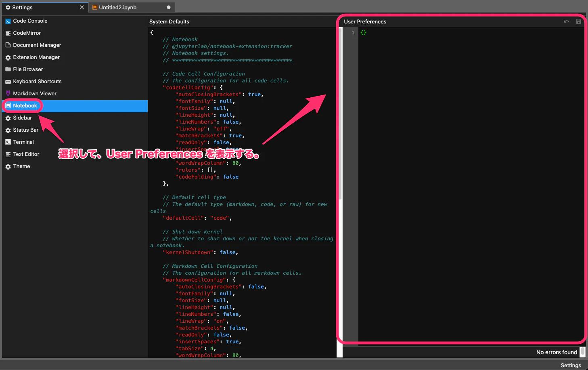Image resolution: width=588 pixels, height=370 pixels.
Task: Click the File Browser folder icon
Action: click(x=8, y=69)
